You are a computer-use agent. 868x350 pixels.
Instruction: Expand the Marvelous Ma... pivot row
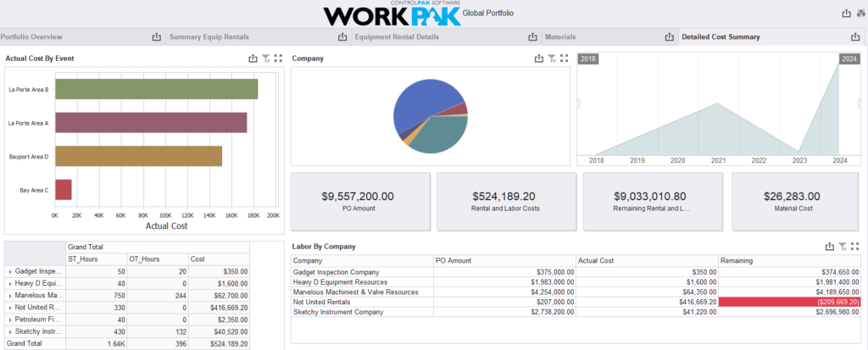pos(10,295)
